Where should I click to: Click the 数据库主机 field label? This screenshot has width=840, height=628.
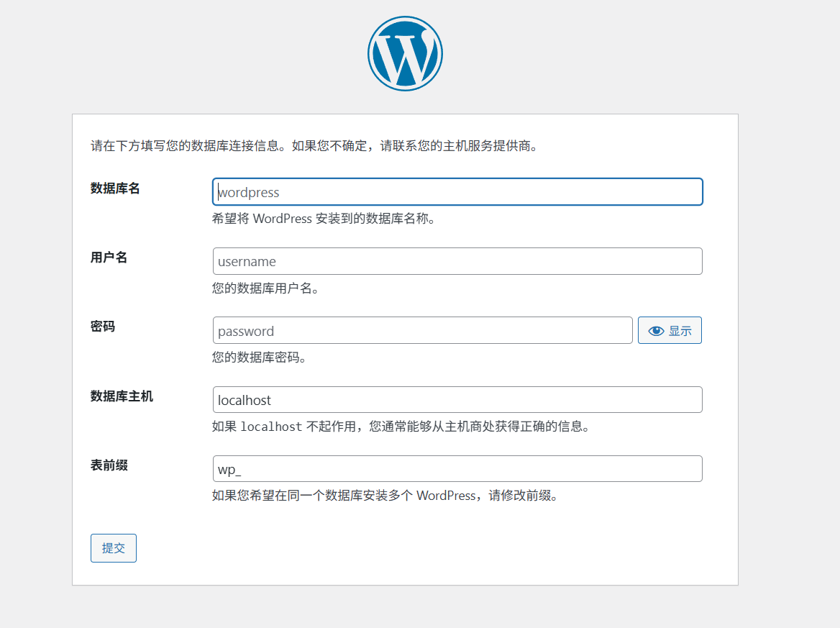pos(122,396)
